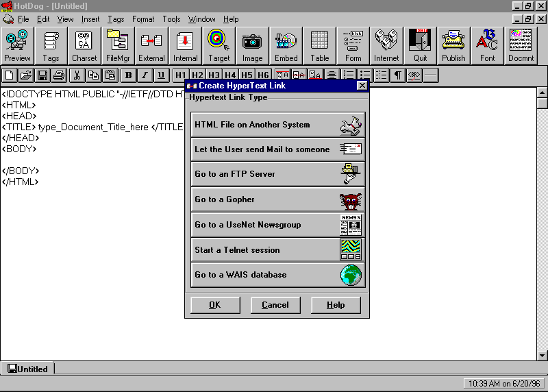Screen dimensions: 548x392
Task: Click the editor scrollbar down arrow
Action: pyautogui.click(x=542, y=356)
